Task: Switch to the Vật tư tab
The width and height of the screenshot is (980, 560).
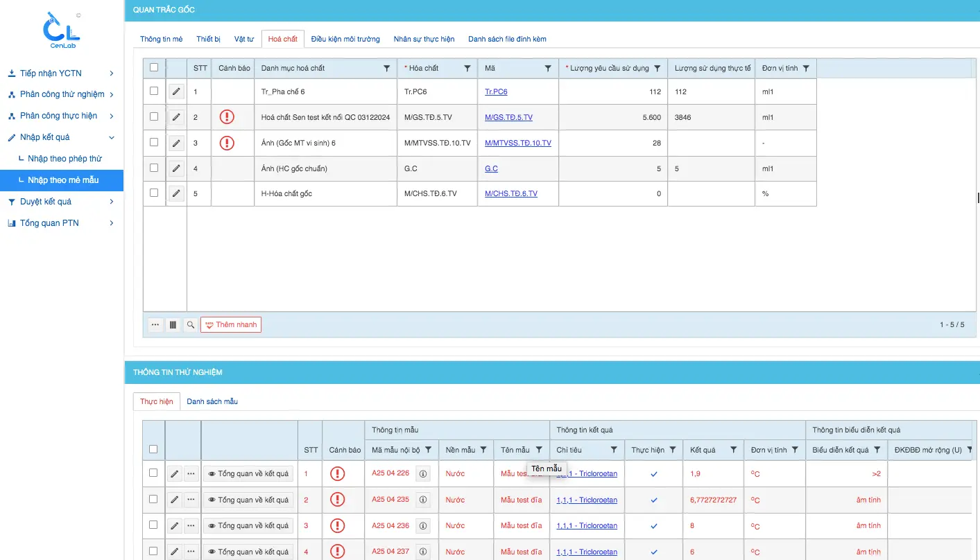Action: click(x=244, y=39)
